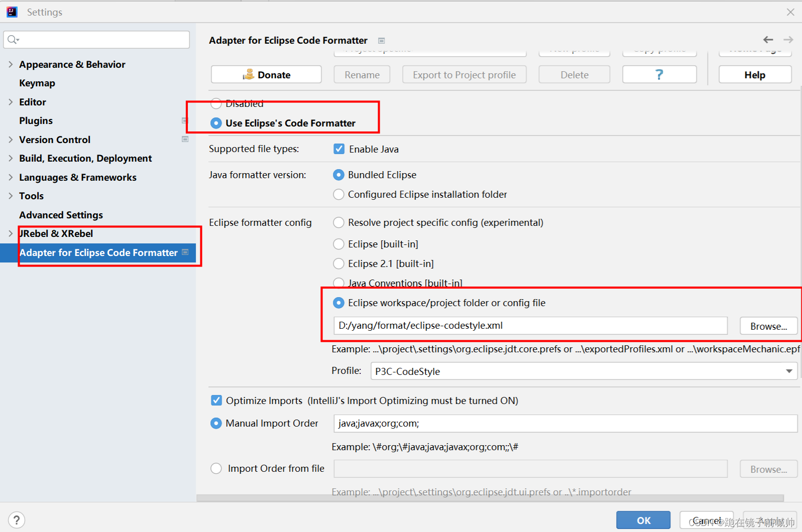
Task: Click the Donate button
Action: [266, 75]
